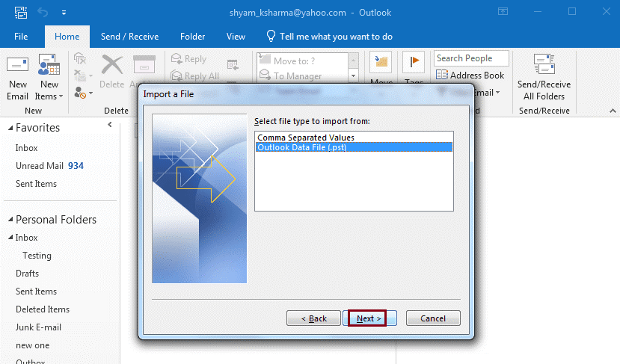Open the Testing subfolder
This screenshot has height=364, width=620.
(x=37, y=256)
